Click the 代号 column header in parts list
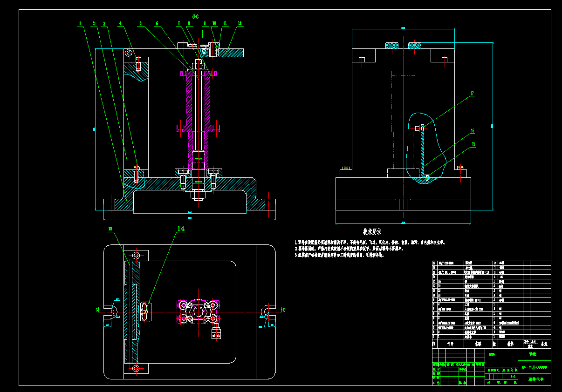The width and height of the screenshot is (562, 392). point(450,344)
